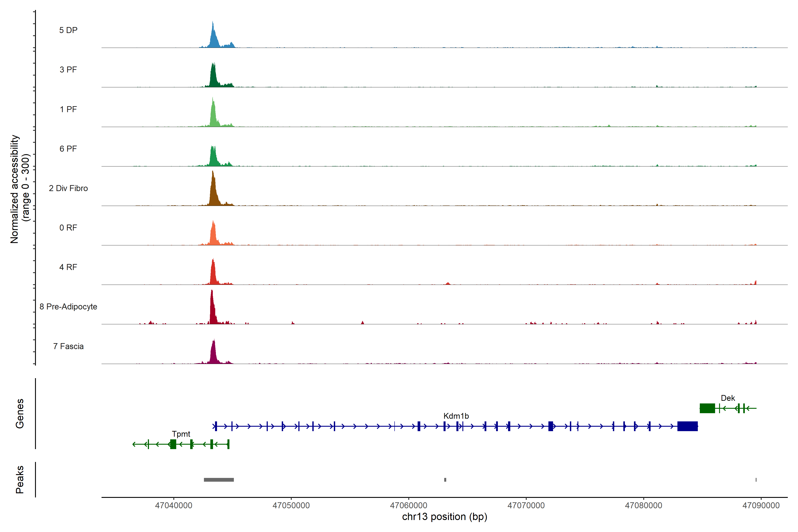This screenshot has width=798, height=532.
Task: Click the chr13 position axis title
Action: [x=444, y=517]
